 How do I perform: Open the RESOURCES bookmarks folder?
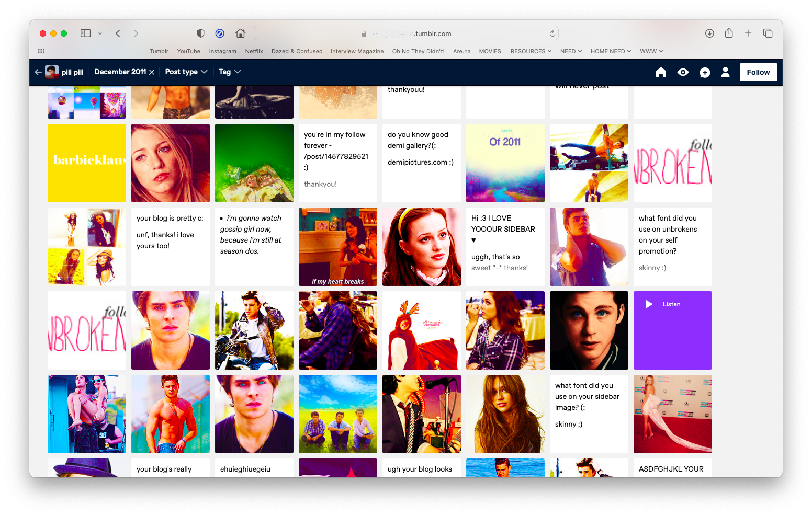coord(531,51)
